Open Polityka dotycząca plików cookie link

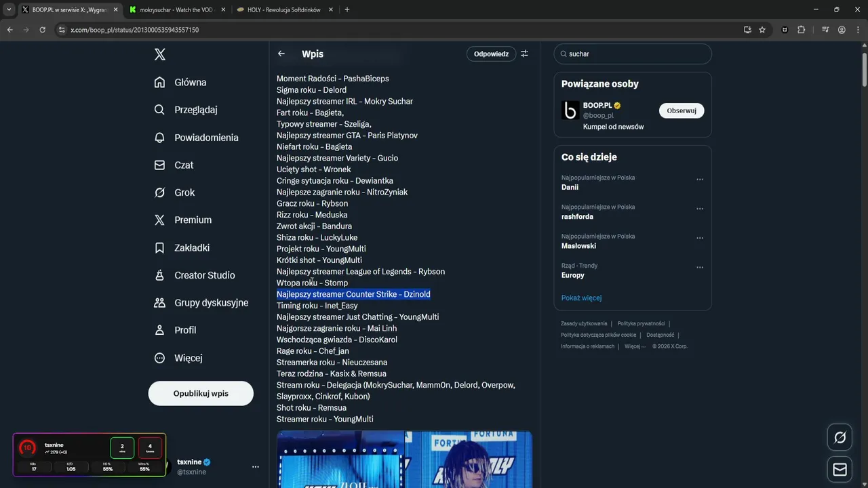click(x=598, y=335)
